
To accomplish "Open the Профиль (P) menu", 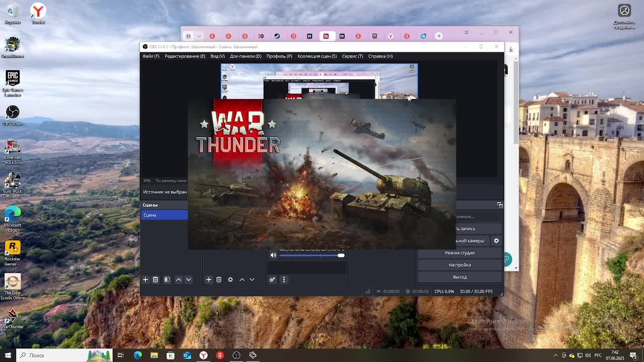I will tap(279, 56).
